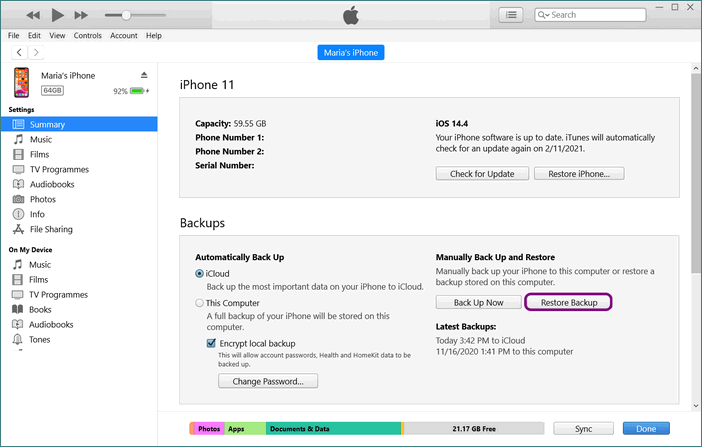Click the 21.17 GB Free segment

click(x=474, y=429)
